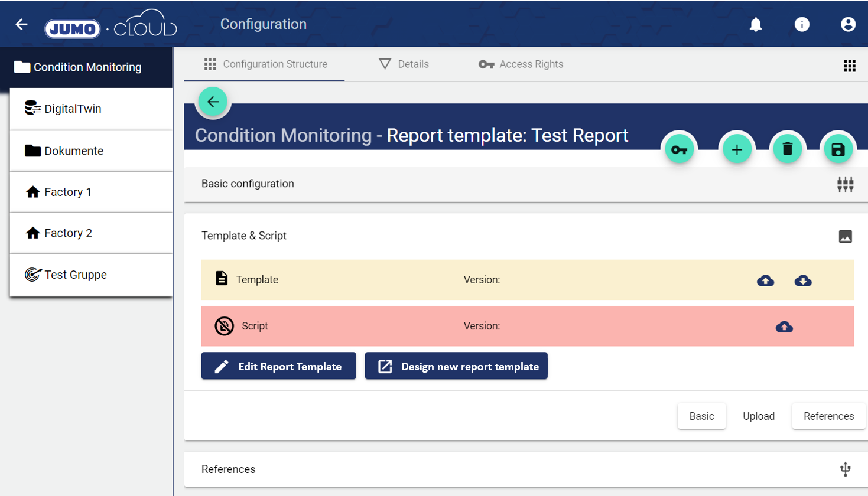Image resolution: width=868 pixels, height=496 pixels.
Task: Upload the Script file via cloud icon
Action: click(784, 327)
